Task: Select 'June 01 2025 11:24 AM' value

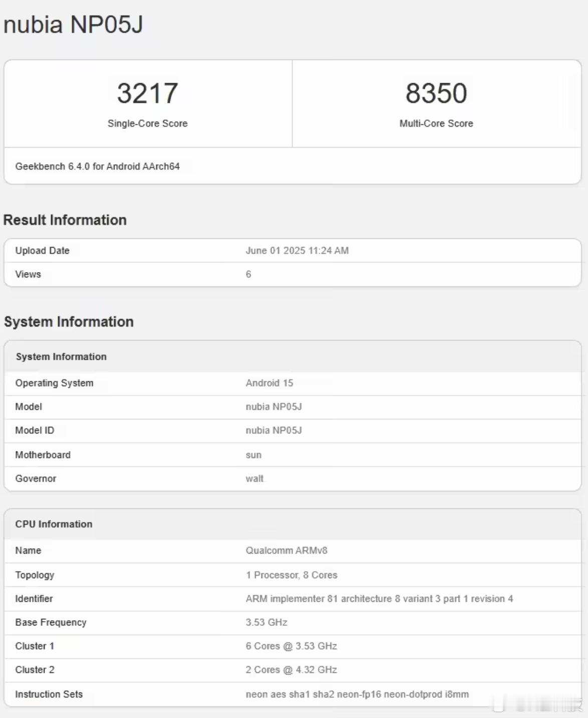Action: (297, 251)
